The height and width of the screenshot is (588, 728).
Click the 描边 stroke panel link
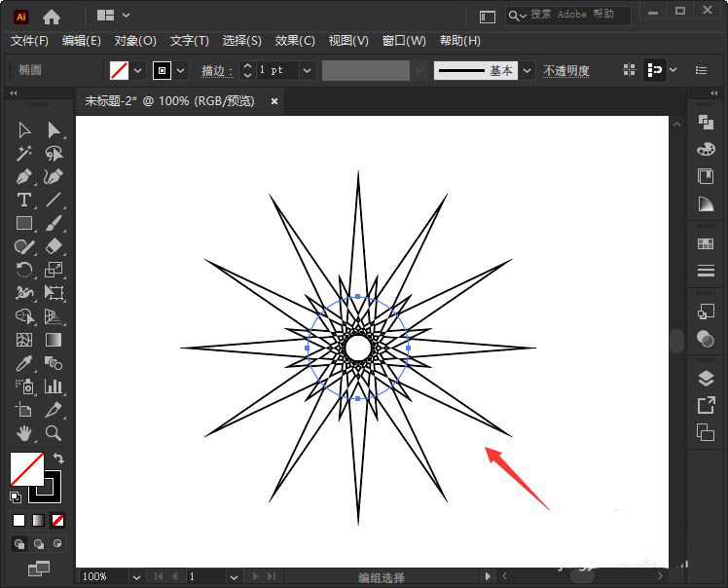pyautogui.click(x=216, y=71)
